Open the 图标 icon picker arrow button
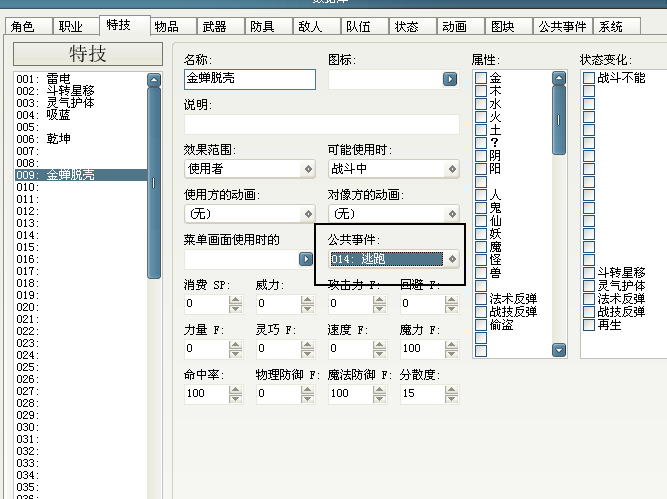The width and height of the screenshot is (667, 499). 450,79
